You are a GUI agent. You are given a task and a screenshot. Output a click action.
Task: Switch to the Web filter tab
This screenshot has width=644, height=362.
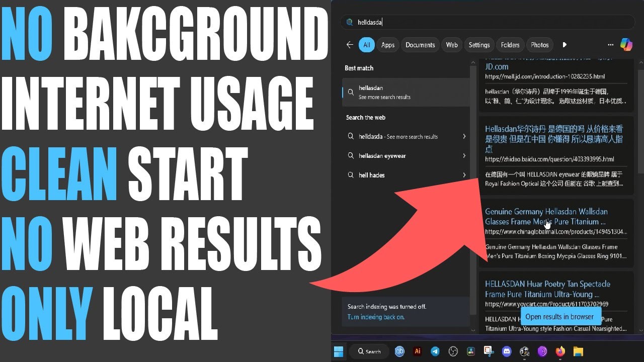coord(452,45)
